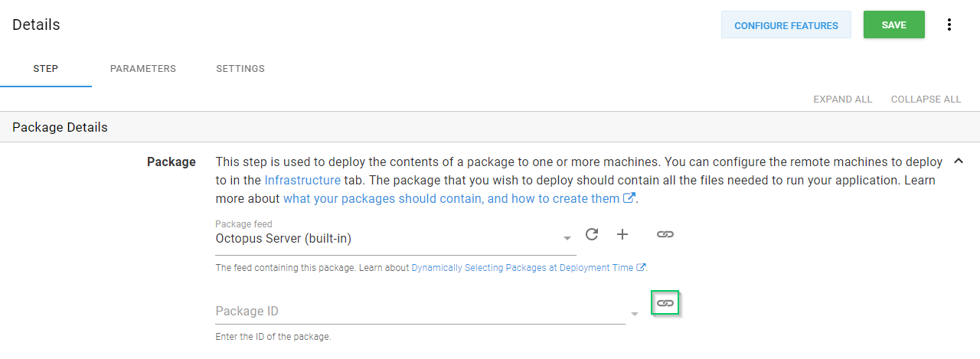Image resolution: width=980 pixels, height=359 pixels.
Task: Open the three-dot overflow menu
Action: pyautogui.click(x=949, y=25)
